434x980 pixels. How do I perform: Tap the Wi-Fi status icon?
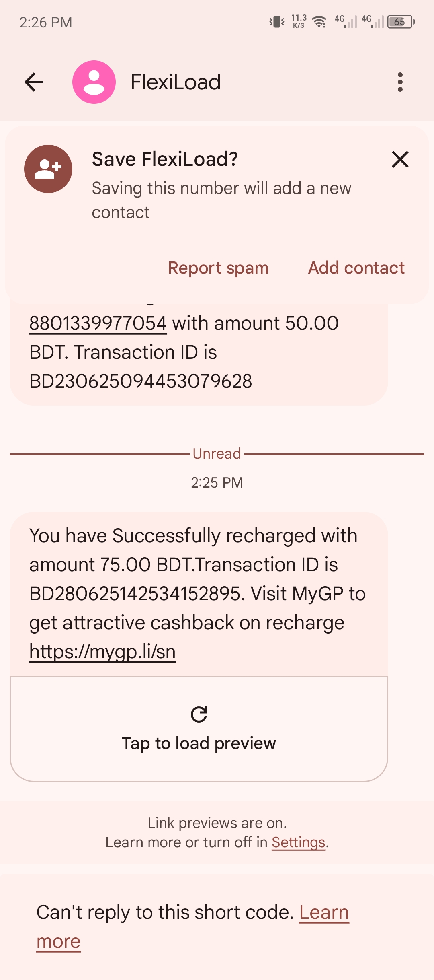[319, 22]
